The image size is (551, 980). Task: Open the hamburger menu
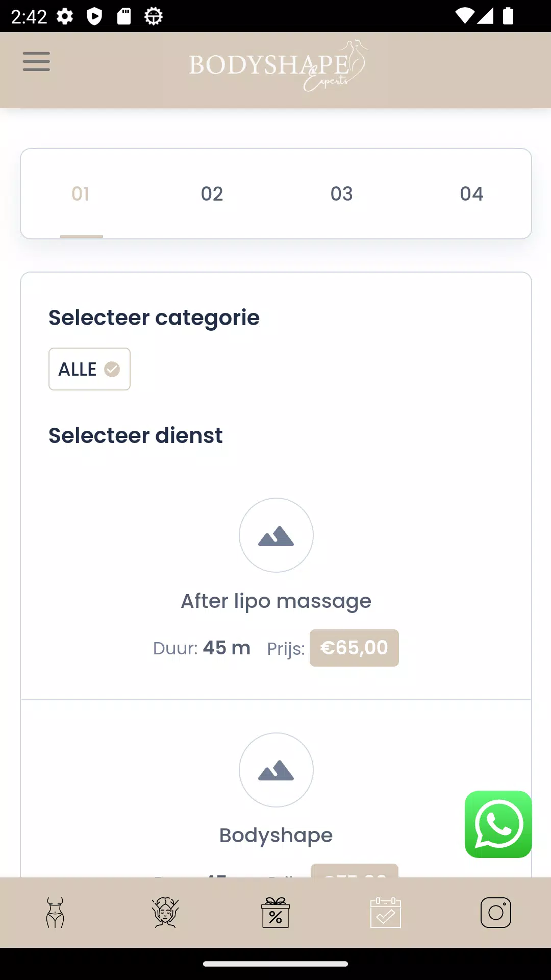click(36, 62)
